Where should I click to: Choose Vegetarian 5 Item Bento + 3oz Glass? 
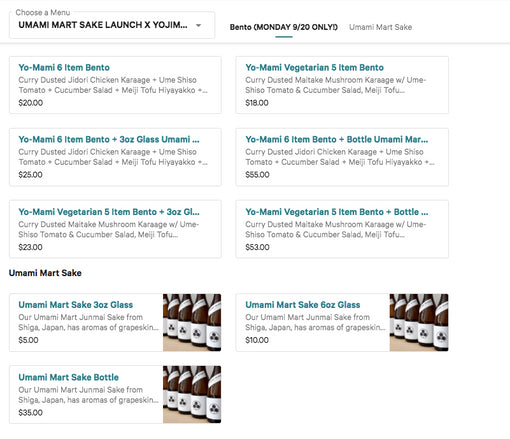tap(115, 229)
